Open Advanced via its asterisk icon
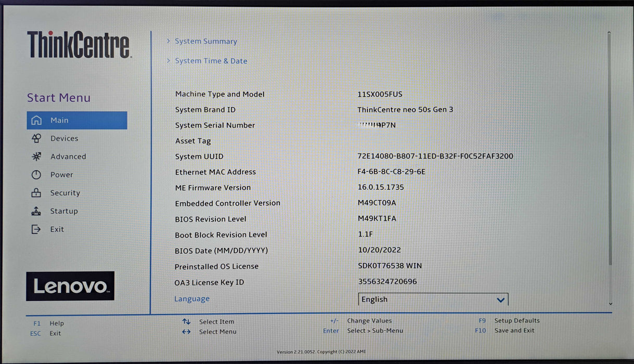The width and height of the screenshot is (634, 364). (x=36, y=157)
